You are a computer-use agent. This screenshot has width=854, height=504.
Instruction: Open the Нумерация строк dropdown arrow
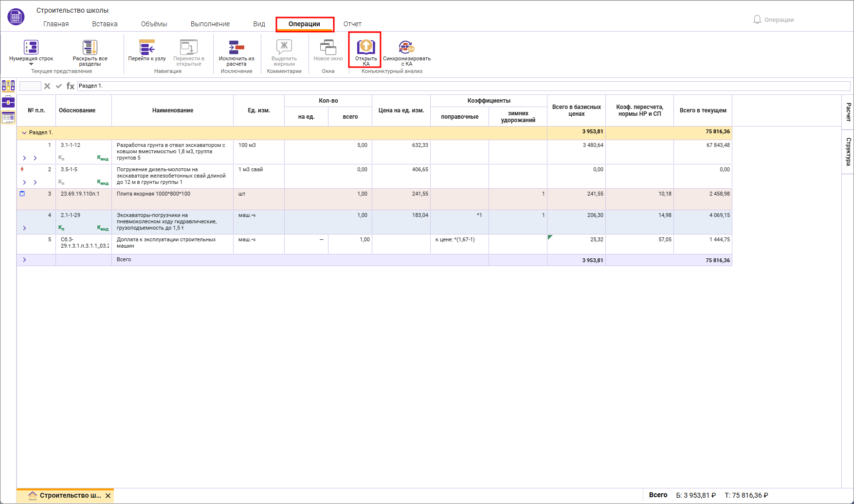click(31, 64)
